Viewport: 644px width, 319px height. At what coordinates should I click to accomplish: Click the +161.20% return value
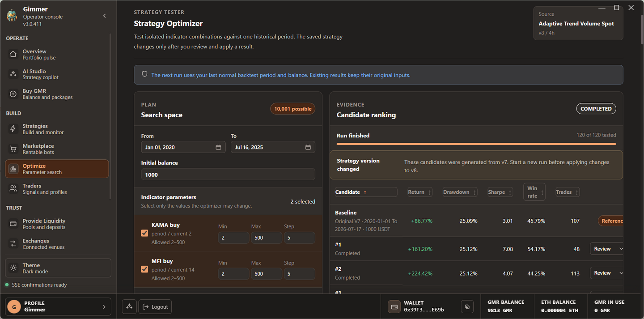click(420, 249)
